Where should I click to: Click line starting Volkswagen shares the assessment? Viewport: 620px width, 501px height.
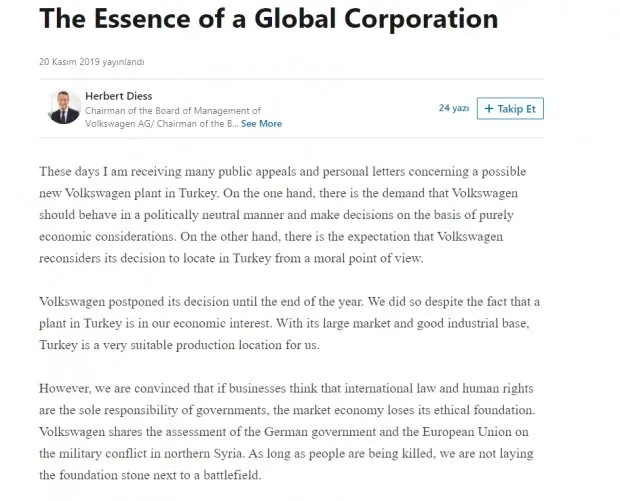284,432
